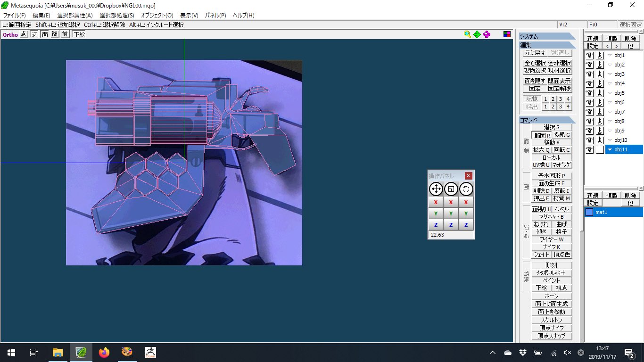Open File Explorer from the taskbar
The image size is (644, 362).
pos(58,352)
